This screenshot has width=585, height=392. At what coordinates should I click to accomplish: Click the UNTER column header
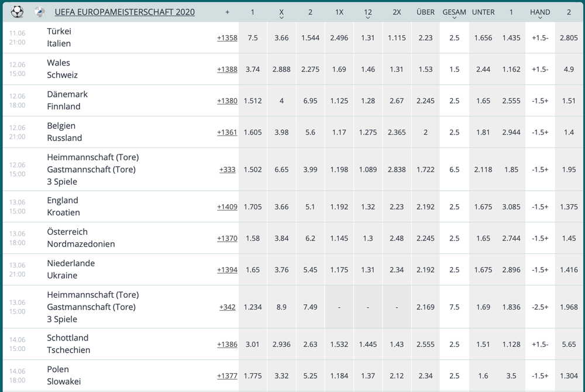click(483, 12)
